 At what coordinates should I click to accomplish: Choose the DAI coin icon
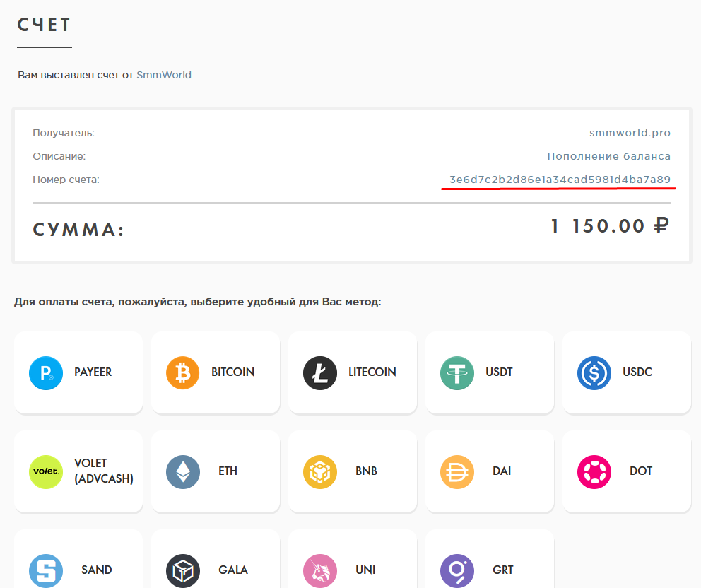457,471
